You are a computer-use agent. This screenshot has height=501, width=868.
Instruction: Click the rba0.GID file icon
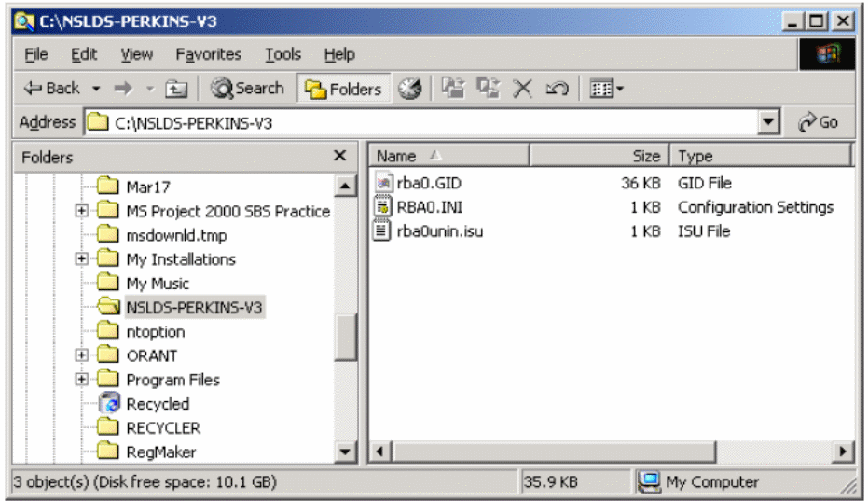[x=382, y=182]
